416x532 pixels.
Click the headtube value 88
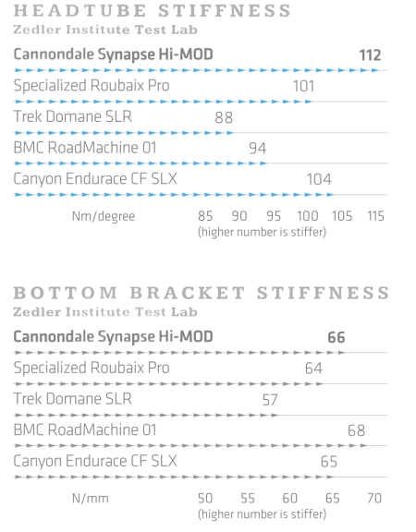point(224,117)
